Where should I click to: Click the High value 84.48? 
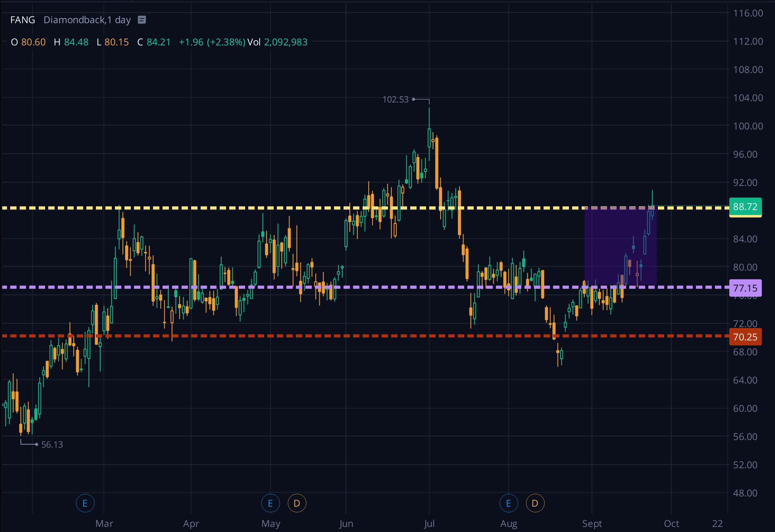(x=76, y=42)
